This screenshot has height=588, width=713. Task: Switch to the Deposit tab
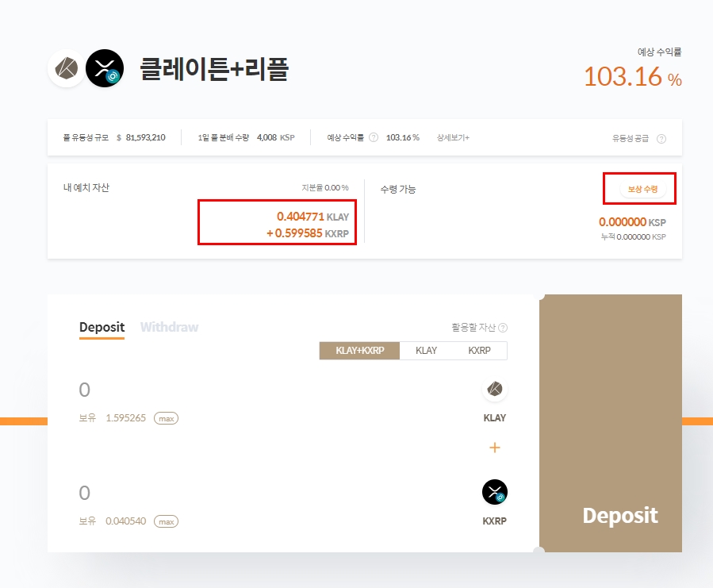coord(102,328)
